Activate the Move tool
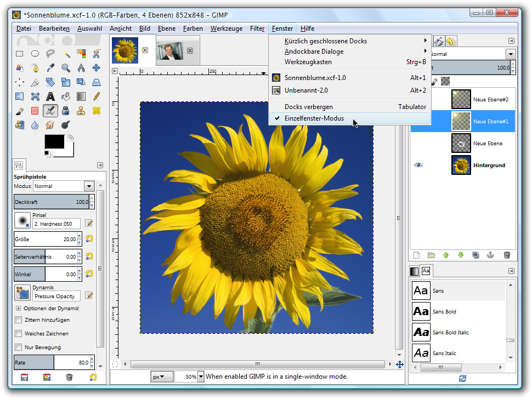The height and width of the screenshot is (399, 532). point(97,68)
